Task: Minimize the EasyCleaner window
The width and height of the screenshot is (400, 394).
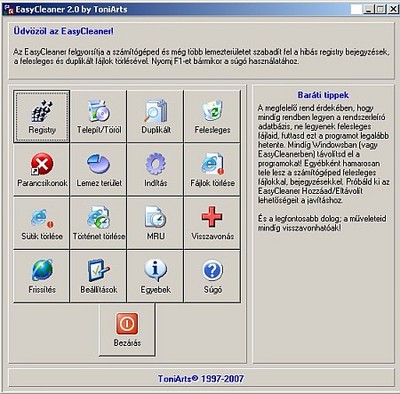Action: [x=368, y=9]
